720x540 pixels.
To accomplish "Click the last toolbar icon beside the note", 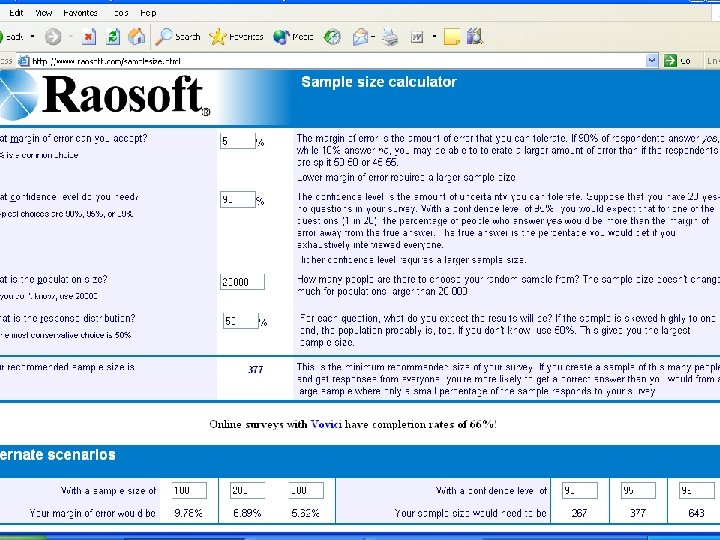I will pyautogui.click(x=475, y=37).
